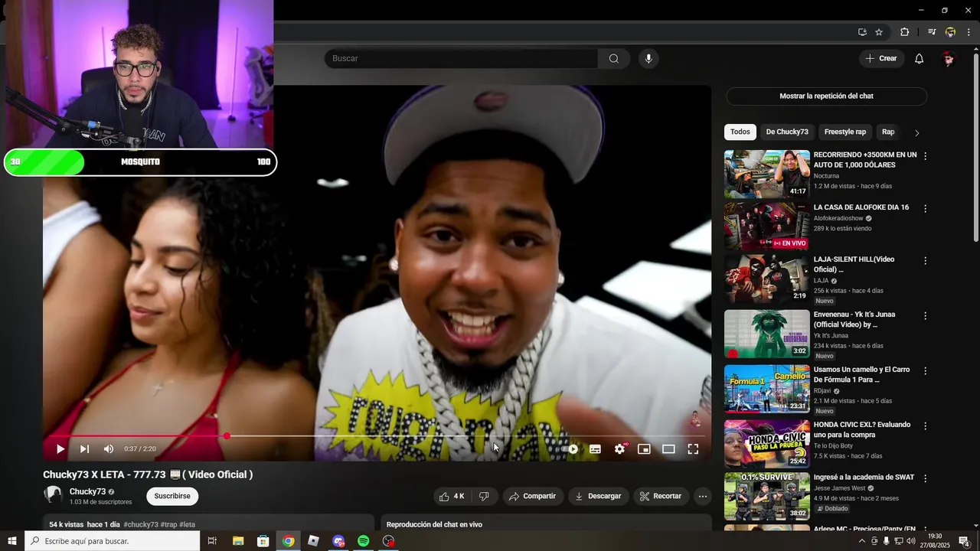Open Envenenau Yk It's Junaa title
This screenshot has width=980, height=551.
coord(854,320)
